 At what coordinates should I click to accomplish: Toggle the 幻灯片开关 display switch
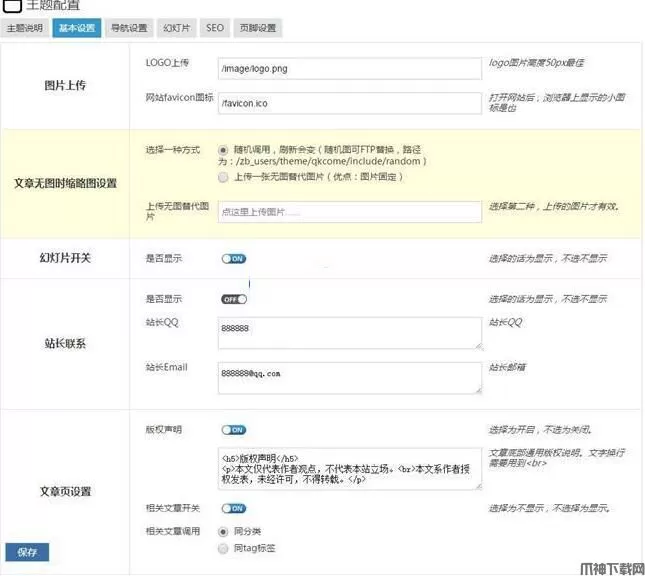pyautogui.click(x=234, y=258)
